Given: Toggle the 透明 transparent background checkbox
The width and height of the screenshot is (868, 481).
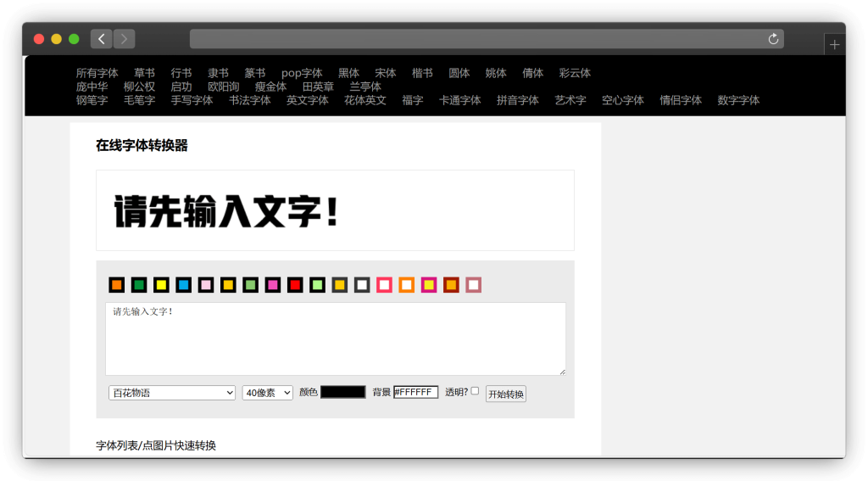Looking at the screenshot, I should (475, 391).
